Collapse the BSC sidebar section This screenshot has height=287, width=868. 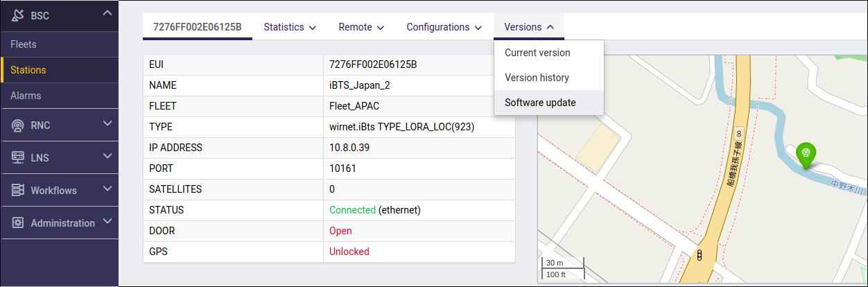[x=106, y=13]
